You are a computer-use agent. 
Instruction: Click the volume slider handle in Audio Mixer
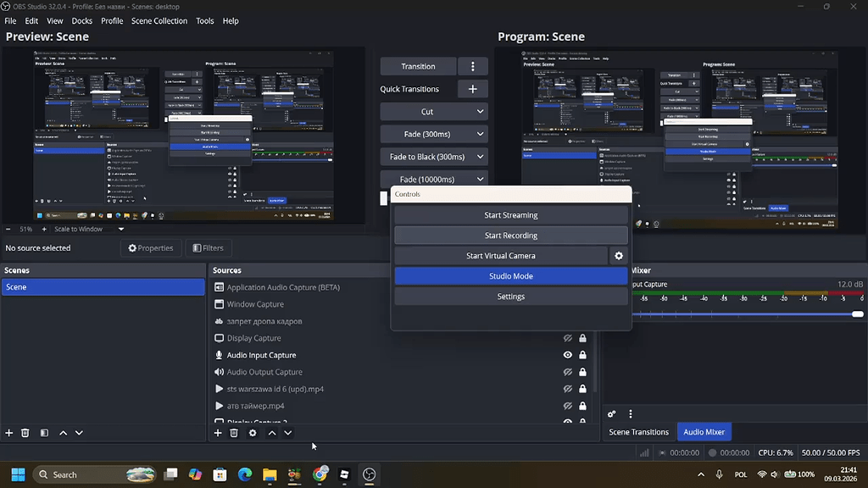pos(858,314)
